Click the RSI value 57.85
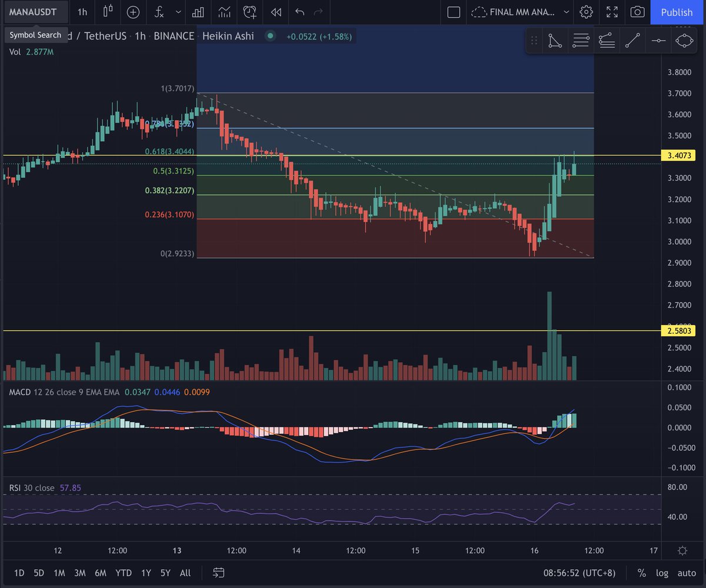This screenshot has height=588, width=706. pyautogui.click(x=69, y=488)
